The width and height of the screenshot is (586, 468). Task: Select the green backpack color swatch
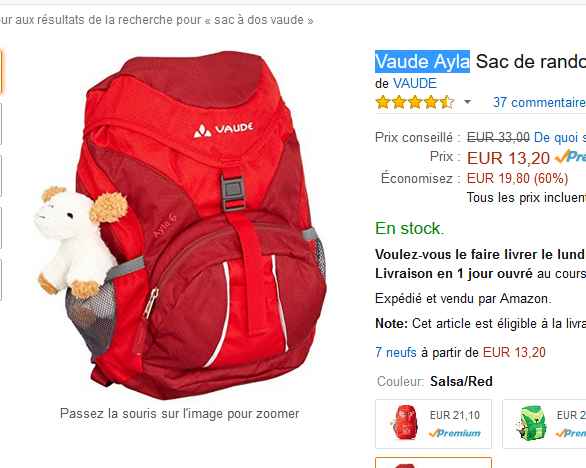[544, 424]
